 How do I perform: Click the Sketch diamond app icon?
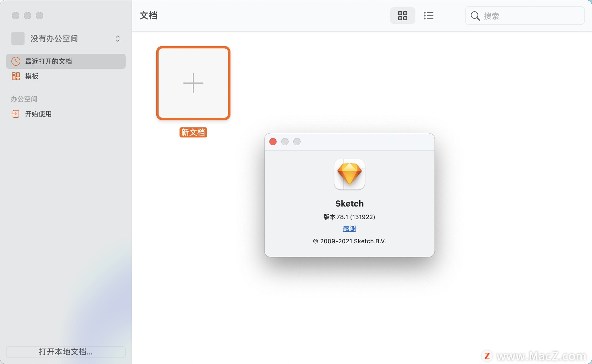[349, 174]
